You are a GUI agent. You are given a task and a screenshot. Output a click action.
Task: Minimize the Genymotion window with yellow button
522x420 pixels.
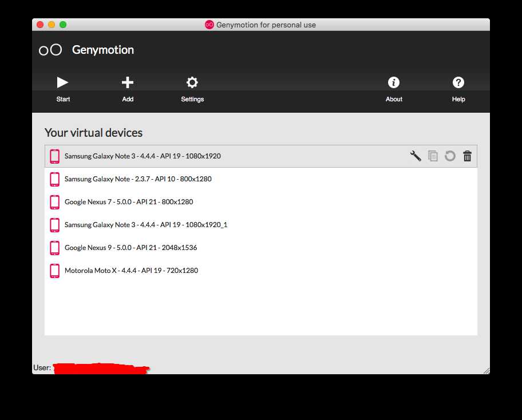pos(52,25)
